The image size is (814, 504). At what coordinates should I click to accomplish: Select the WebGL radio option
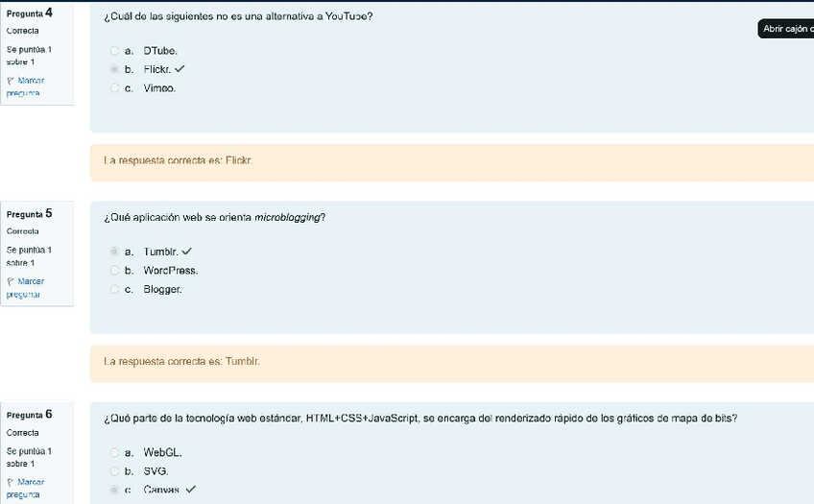115,452
